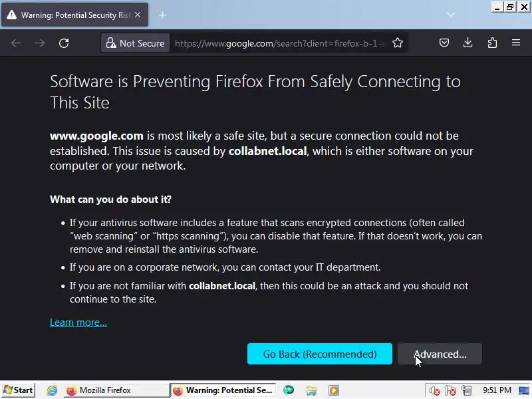Click the URL address field
This screenshot has width=532, height=399.
click(279, 43)
